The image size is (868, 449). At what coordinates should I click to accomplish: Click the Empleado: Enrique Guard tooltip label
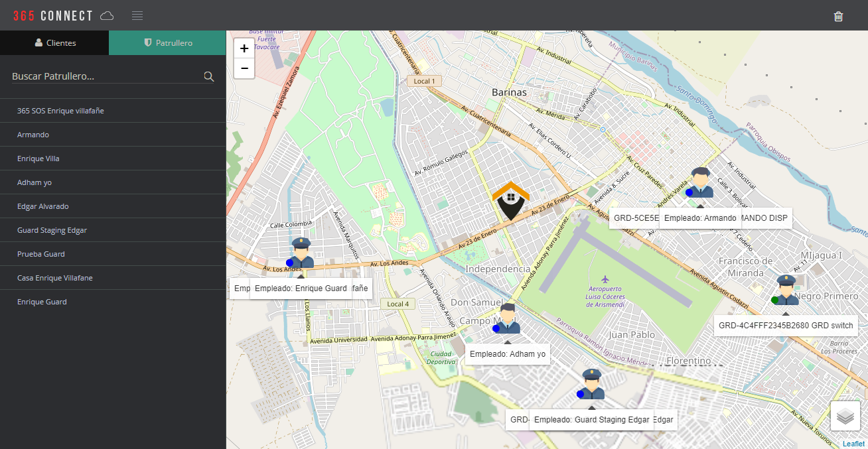point(301,289)
